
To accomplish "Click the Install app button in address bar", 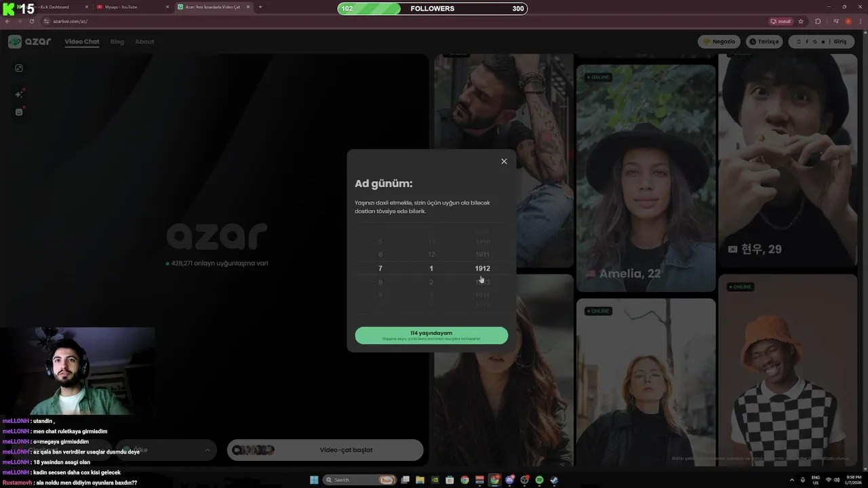I will coord(781,21).
